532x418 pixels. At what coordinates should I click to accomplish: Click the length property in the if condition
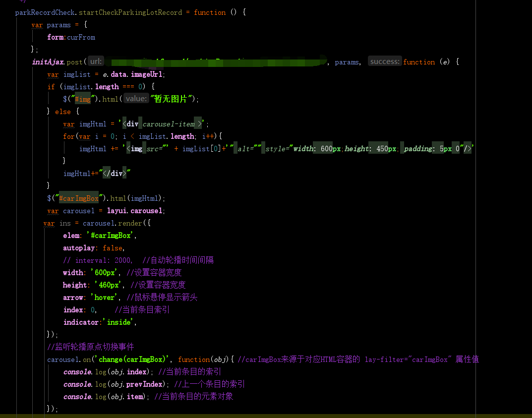click(x=107, y=87)
